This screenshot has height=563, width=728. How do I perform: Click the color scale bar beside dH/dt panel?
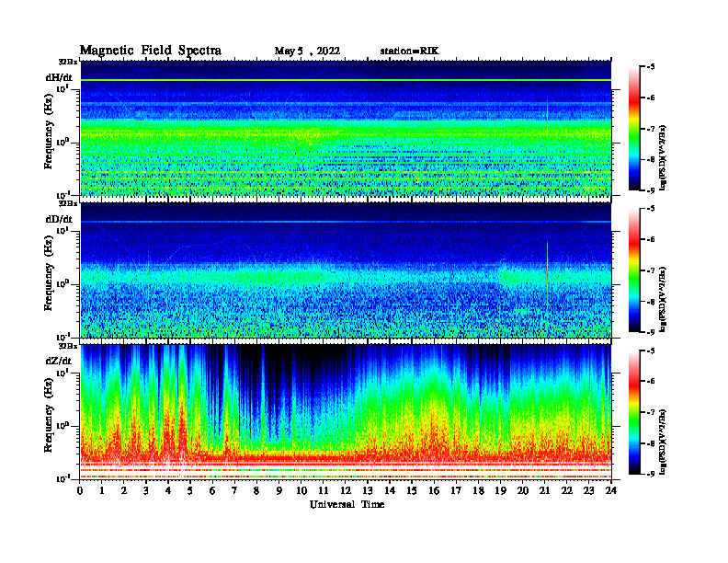(634, 129)
